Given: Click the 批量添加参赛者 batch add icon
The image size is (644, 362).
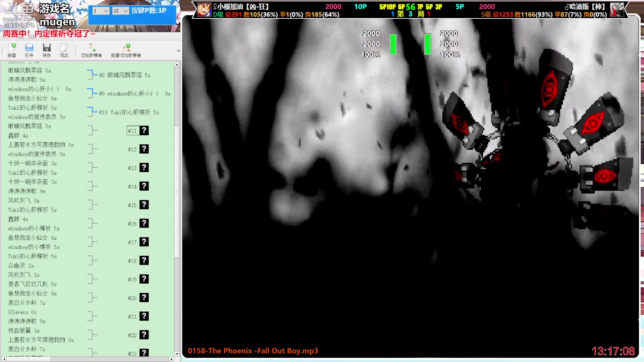Looking at the screenshot, I should click(126, 50).
